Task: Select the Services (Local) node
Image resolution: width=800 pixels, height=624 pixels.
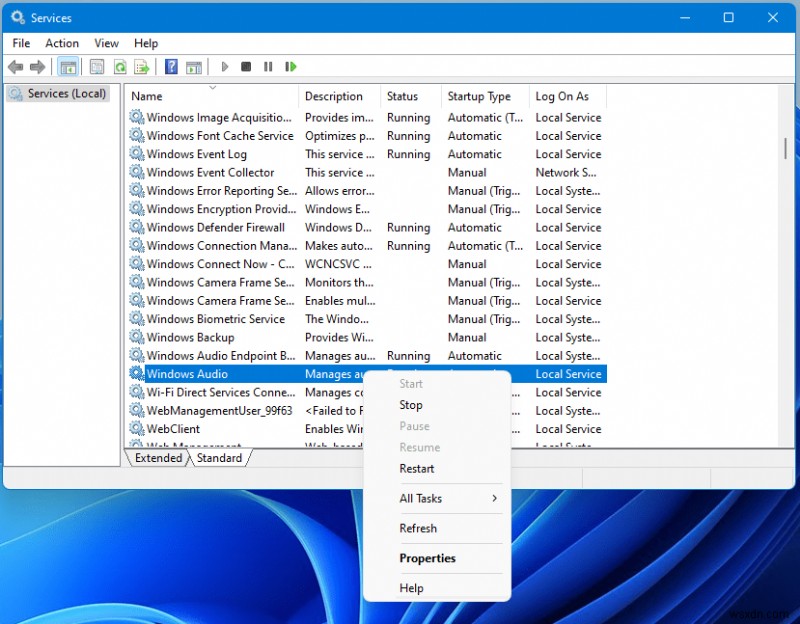Action: coord(66,93)
